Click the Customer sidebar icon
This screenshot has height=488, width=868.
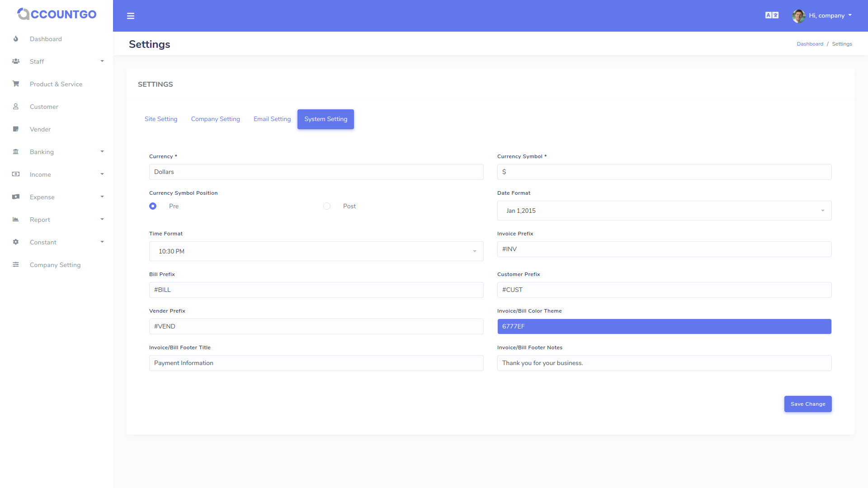click(x=16, y=107)
